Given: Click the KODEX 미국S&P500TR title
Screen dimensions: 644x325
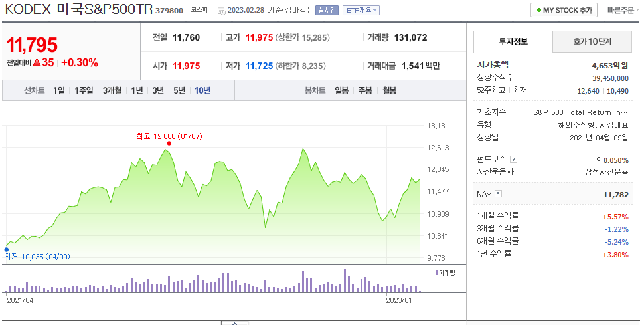Looking at the screenshot, I should coord(78,9).
